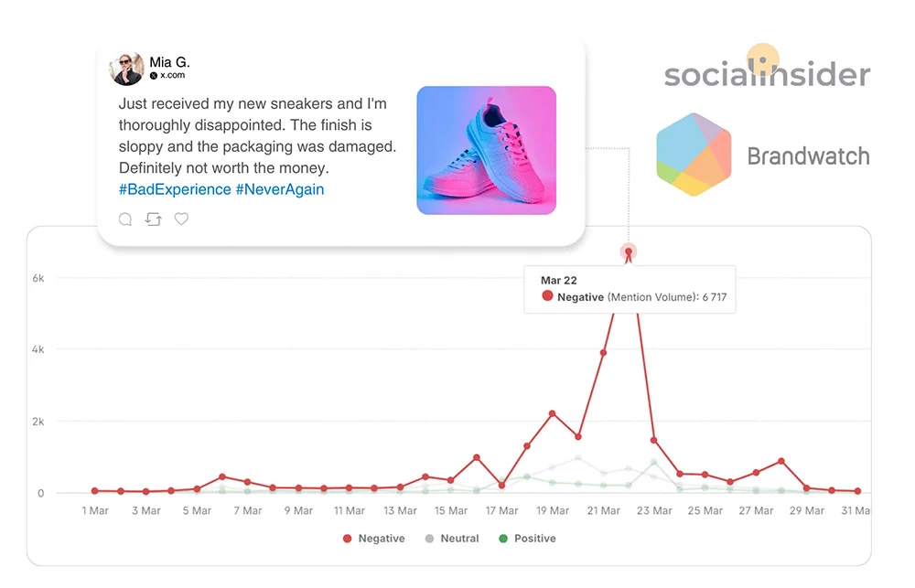Click the Mar 22 peak data point
The image size is (915, 588).
(629, 252)
